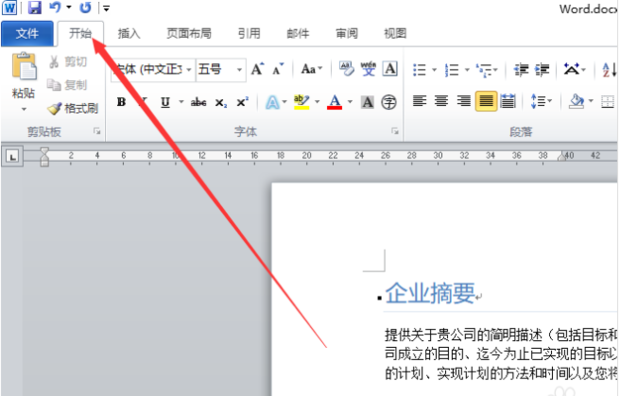Click the 剪切 cut button
Image resolution: width=620 pixels, height=396 pixels.
pos(68,62)
